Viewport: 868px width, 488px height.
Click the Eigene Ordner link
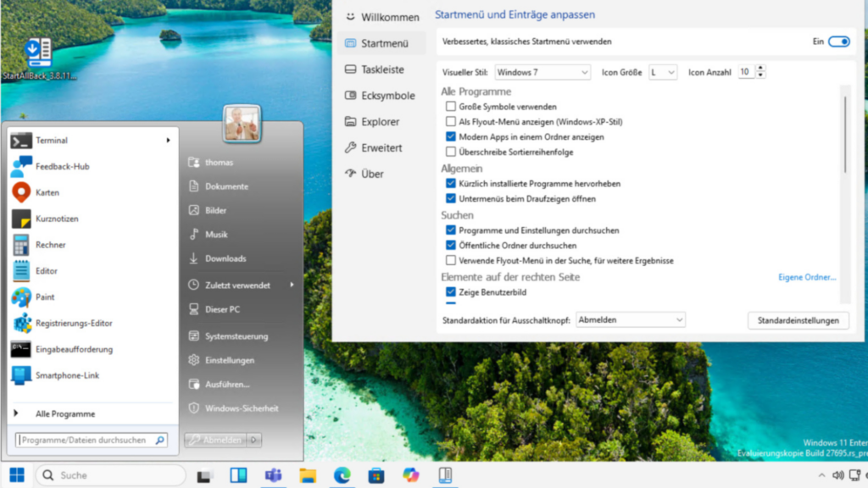point(807,277)
